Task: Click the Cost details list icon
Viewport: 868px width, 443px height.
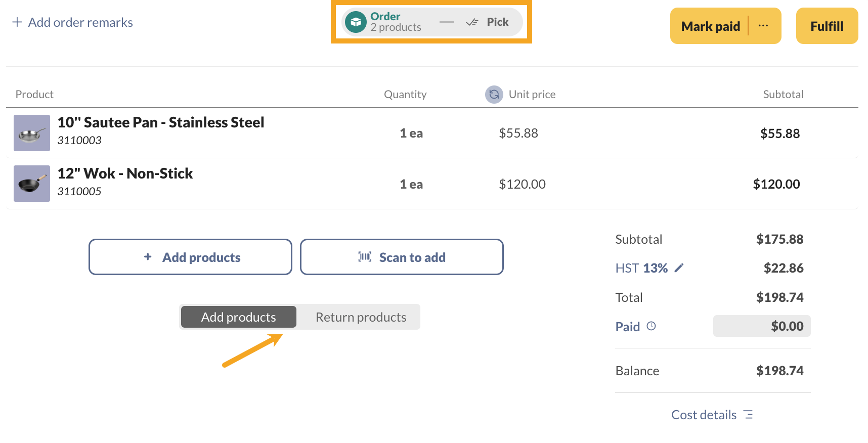Action: click(749, 415)
